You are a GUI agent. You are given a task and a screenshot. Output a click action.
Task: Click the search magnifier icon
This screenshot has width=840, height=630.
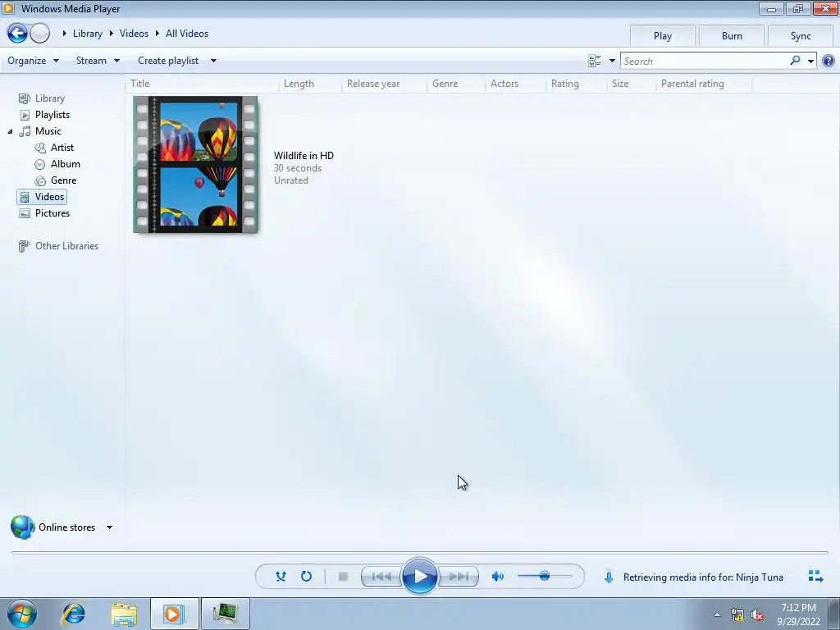pyautogui.click(x=795, y=61)
